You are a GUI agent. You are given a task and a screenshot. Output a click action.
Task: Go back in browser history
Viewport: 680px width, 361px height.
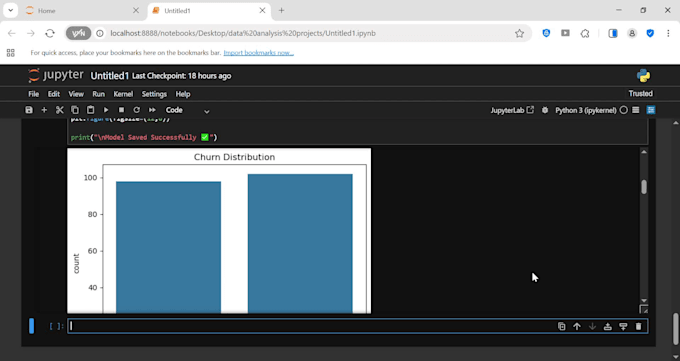tap(12, 33)
